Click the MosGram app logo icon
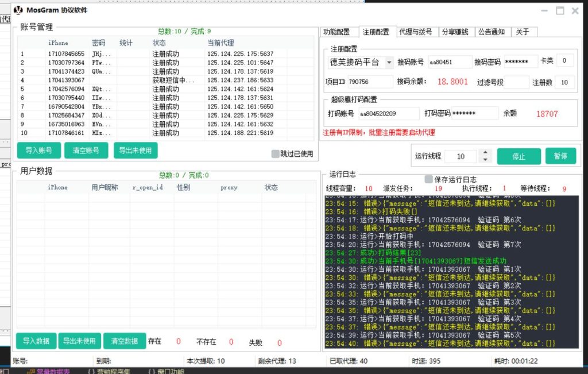 (x=18, y=10)
